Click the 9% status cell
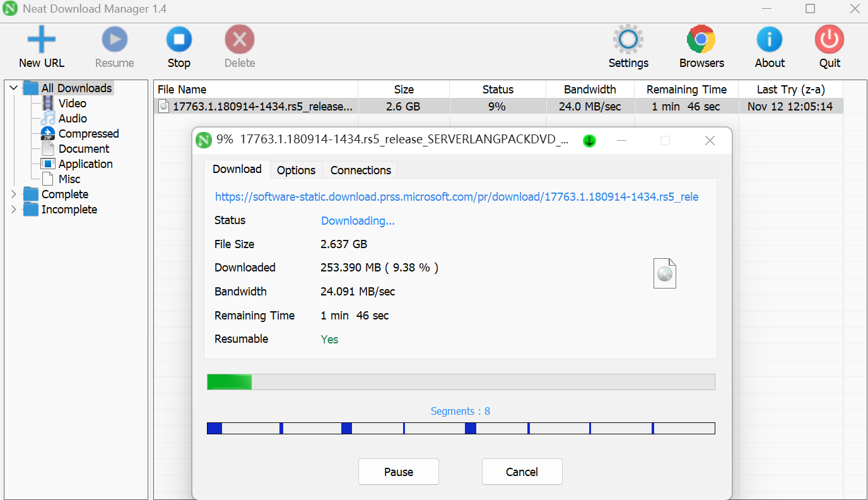Screen dimensions: 868x500 (497, 107)
